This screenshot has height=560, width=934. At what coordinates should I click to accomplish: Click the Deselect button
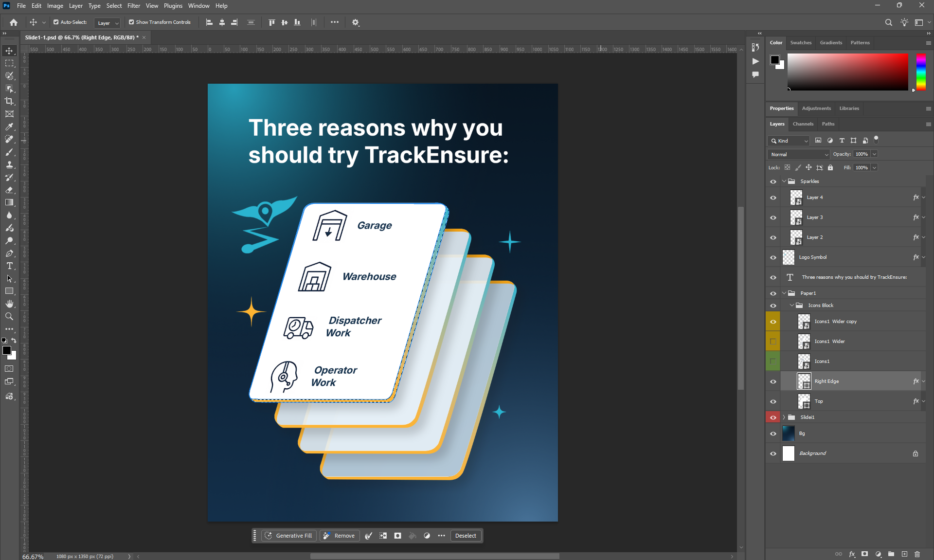(x=466, y=536)
